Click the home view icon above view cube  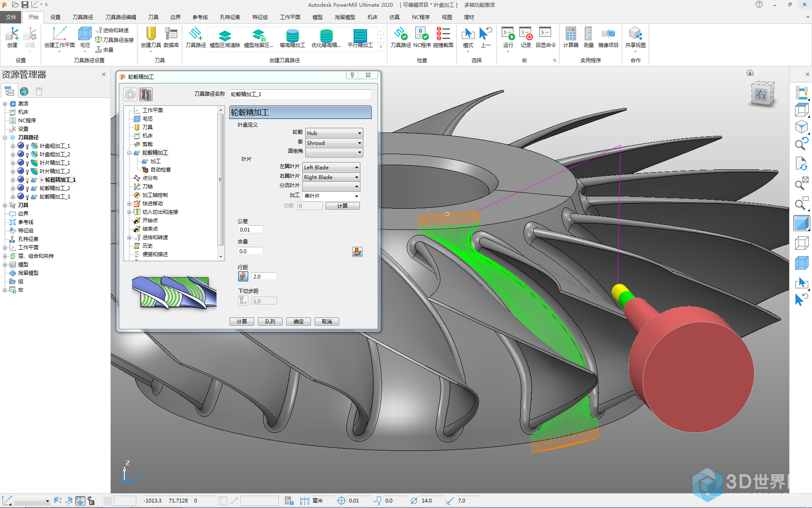pyautogui.click(x=750, y=73)
